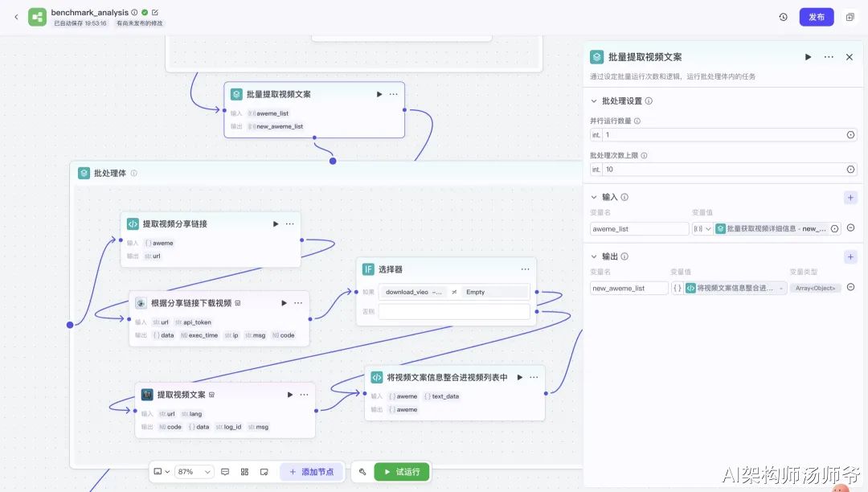Screen dimensions: 868x492
Task: Close the 批量提取视频文案 side panel
Action: 850,57
